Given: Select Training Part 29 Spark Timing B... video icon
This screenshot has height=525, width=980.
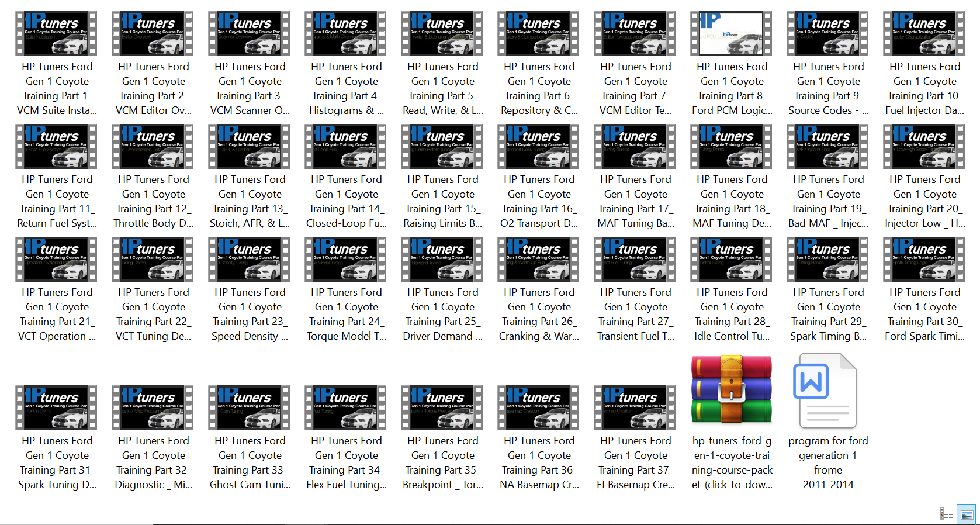Looking at the screenshot, I should tap(828, 259).
